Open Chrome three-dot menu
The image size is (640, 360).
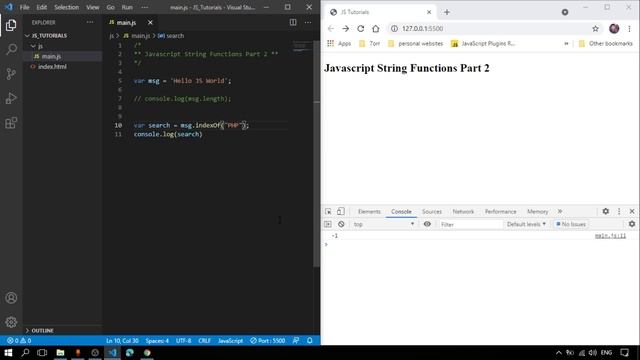629,29
